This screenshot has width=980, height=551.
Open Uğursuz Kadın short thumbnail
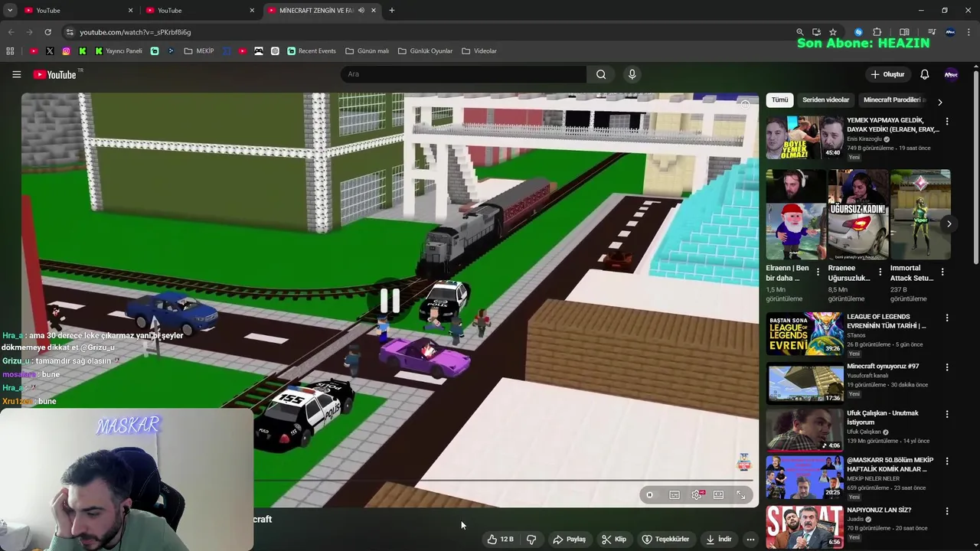[857, 215]
